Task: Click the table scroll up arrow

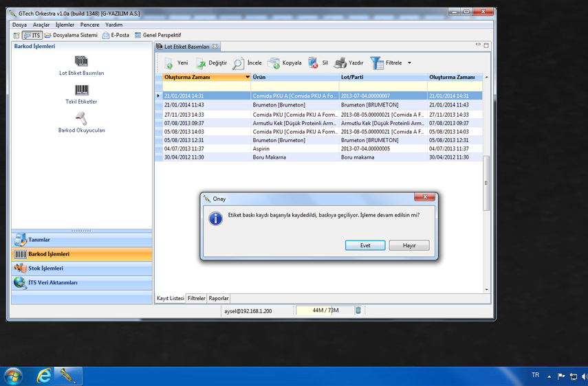Action: (486, 77)
